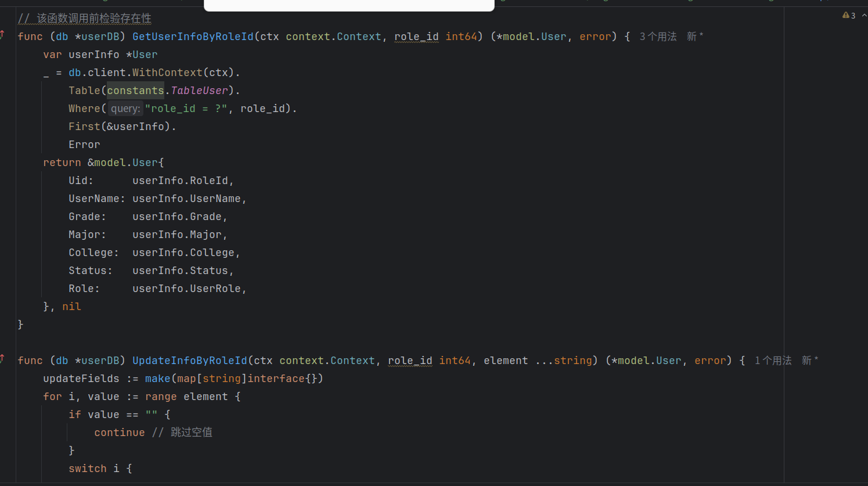Place cursor on GetUserInfoByRoleId function name

point(193,37)
